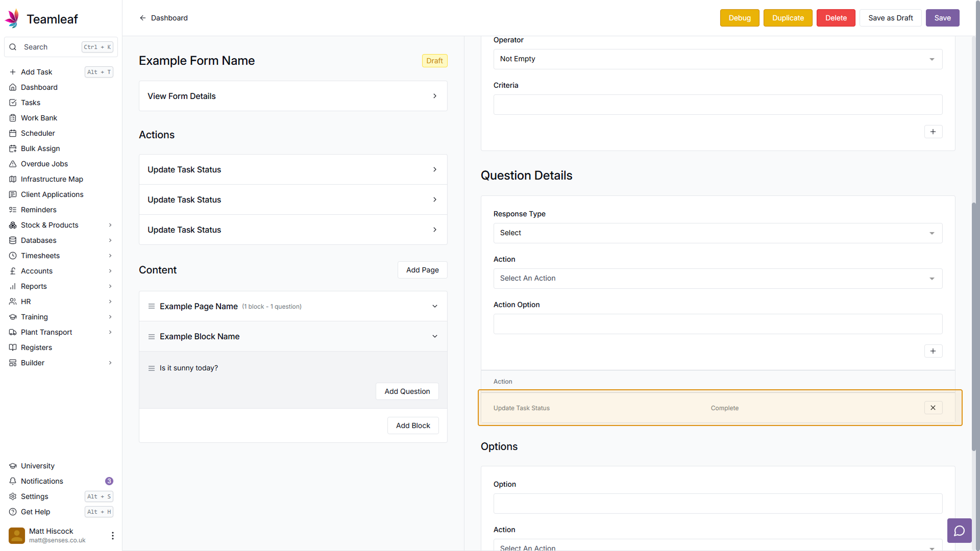
Task: Open the Select An Action dropdown
Action: (x=717, y=279)
